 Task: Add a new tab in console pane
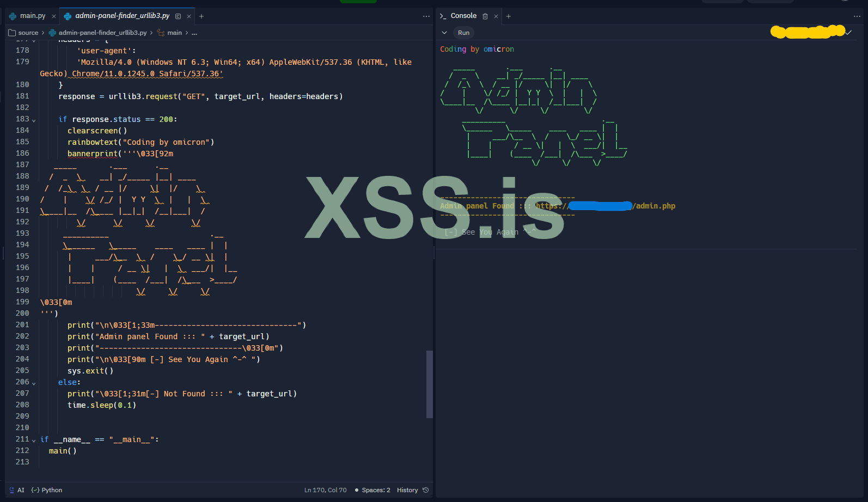point(509,16)
